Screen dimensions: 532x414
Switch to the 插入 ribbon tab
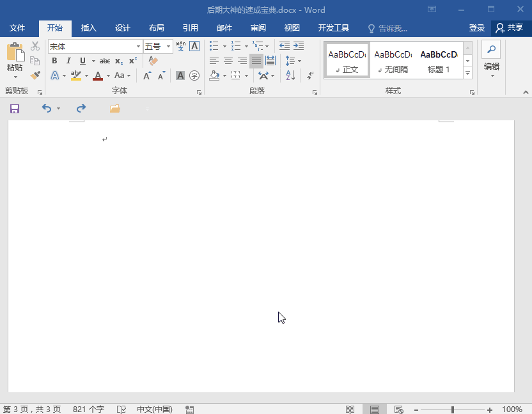[88, 28]
